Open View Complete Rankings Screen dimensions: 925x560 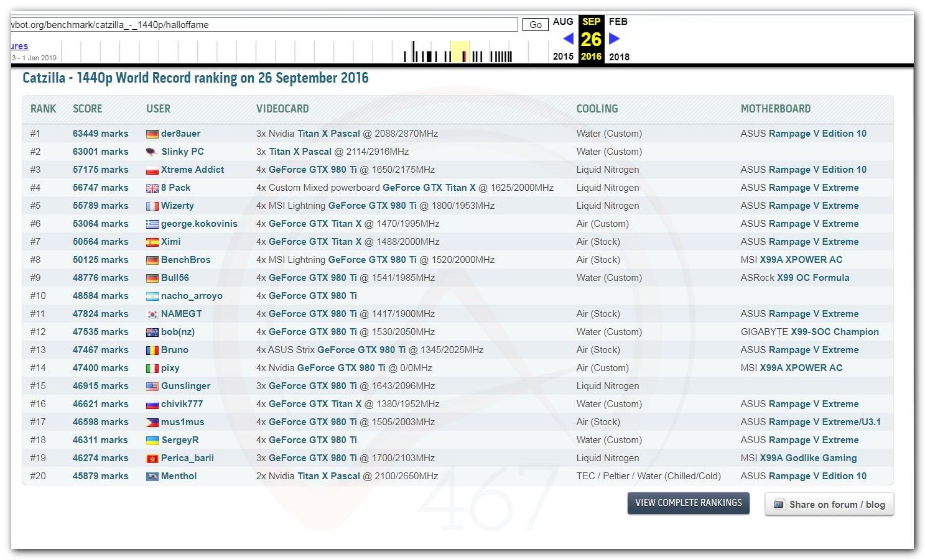point(688,503)
